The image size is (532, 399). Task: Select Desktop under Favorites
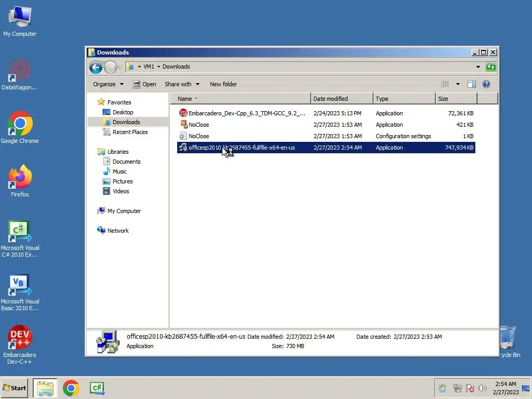[123, 112]
